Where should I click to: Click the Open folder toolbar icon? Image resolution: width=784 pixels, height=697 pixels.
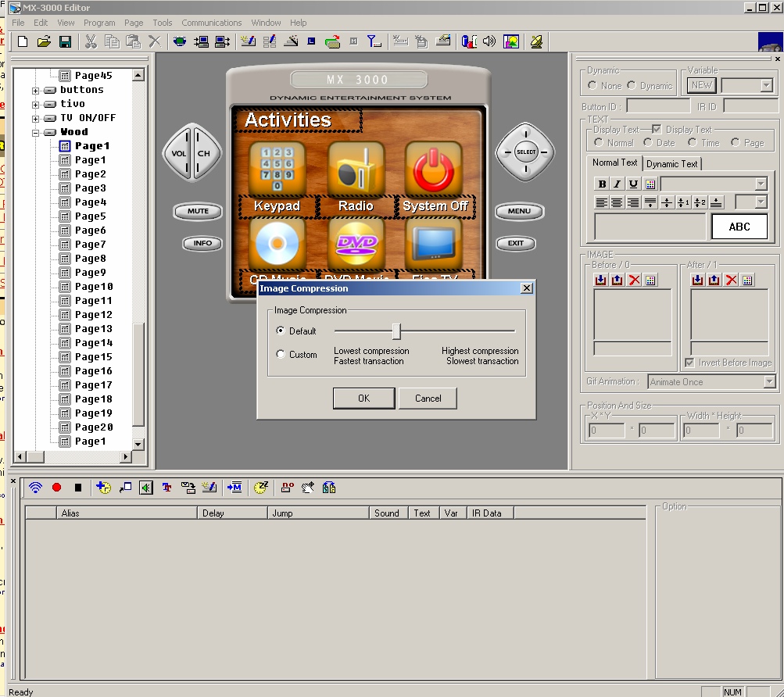(x=44, y=41)
